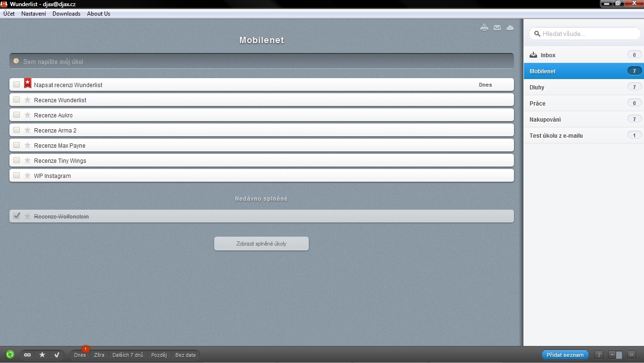Select the Dnes filter tab

click(79, 354)
